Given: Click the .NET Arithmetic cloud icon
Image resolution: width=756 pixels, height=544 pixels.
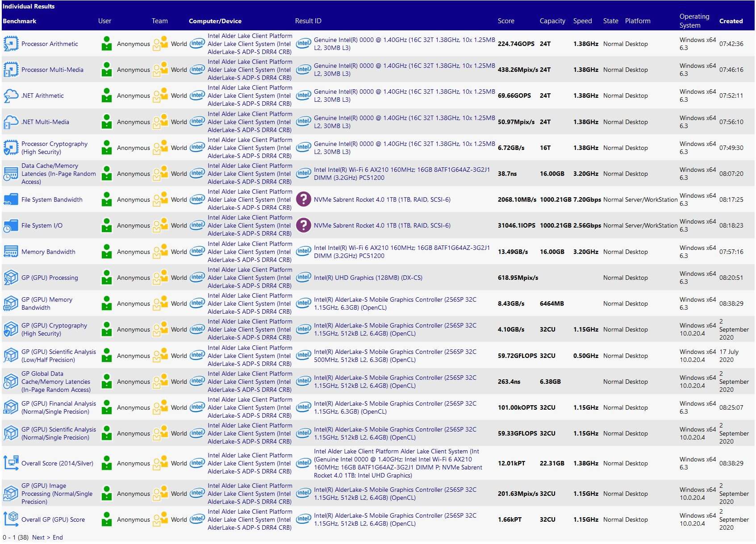Looking at the screenshot, I should point(11,96).
